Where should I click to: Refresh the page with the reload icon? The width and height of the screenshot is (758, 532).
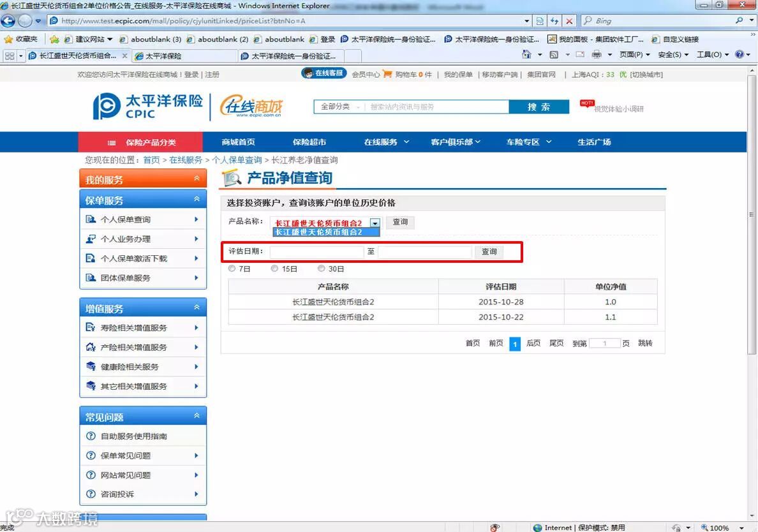(x=554, y=21)
